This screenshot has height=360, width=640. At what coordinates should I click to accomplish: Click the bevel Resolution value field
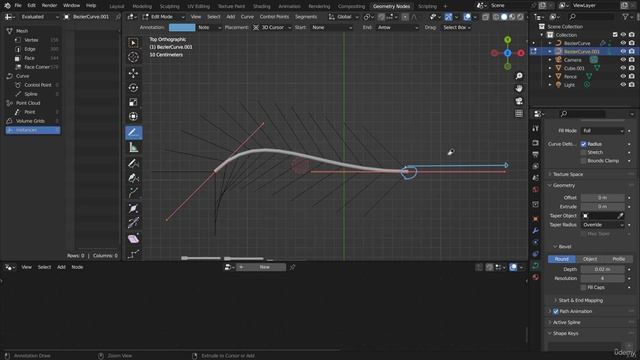tap(602, 278)
